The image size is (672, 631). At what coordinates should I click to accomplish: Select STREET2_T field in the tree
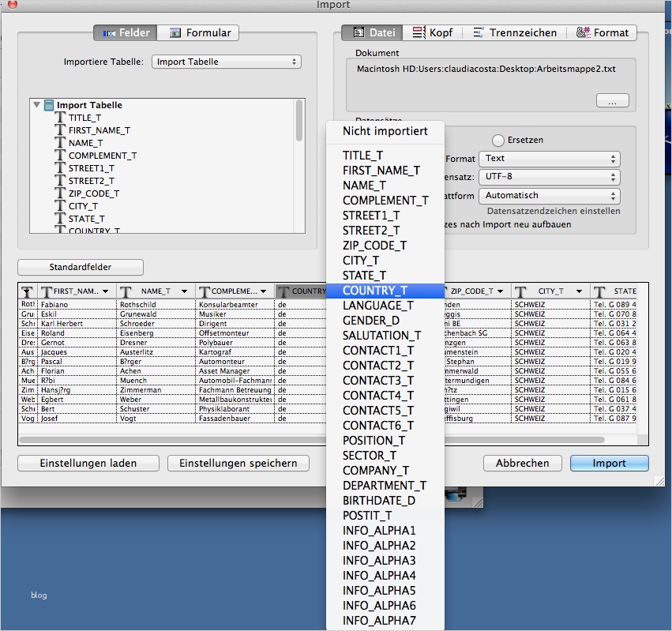(92, 181)
